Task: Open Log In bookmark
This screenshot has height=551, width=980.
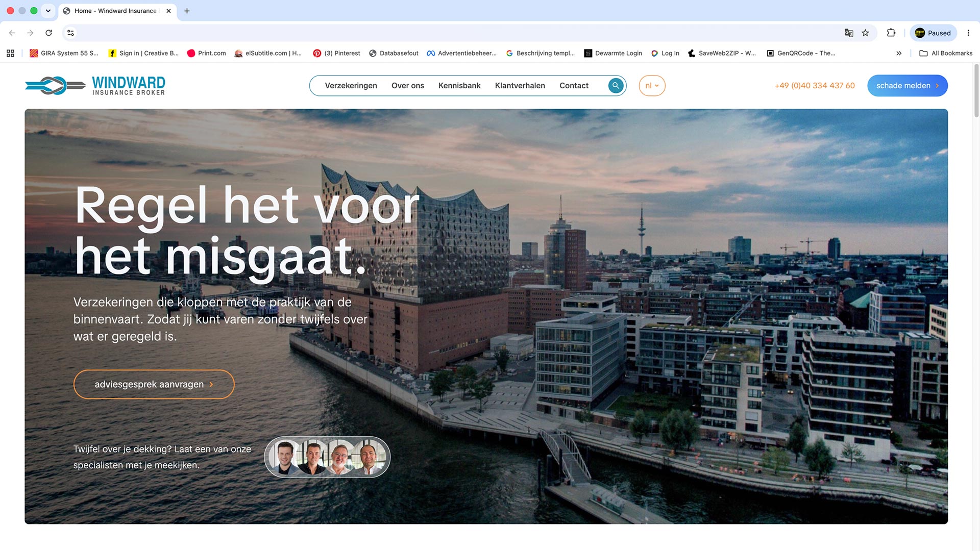Action: (665, 53)
